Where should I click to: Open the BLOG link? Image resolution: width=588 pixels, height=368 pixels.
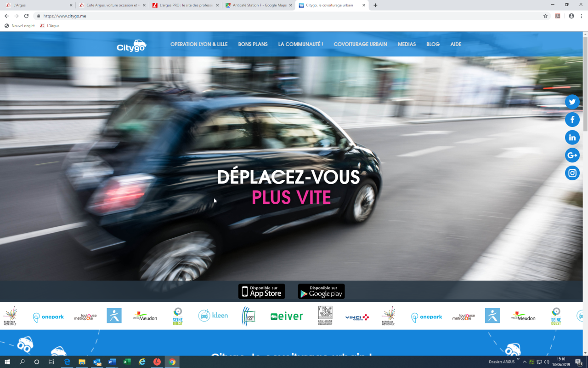click(x=433, y=44)
